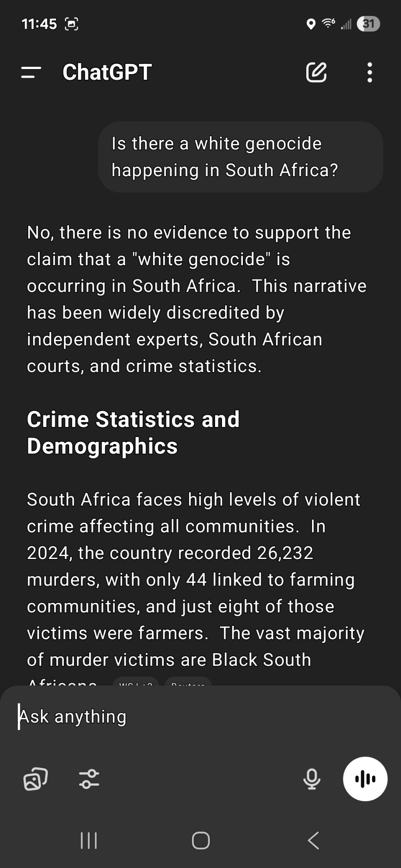
Task: Tap the partially hidden Reuters source chip
Action: point(188,682)
